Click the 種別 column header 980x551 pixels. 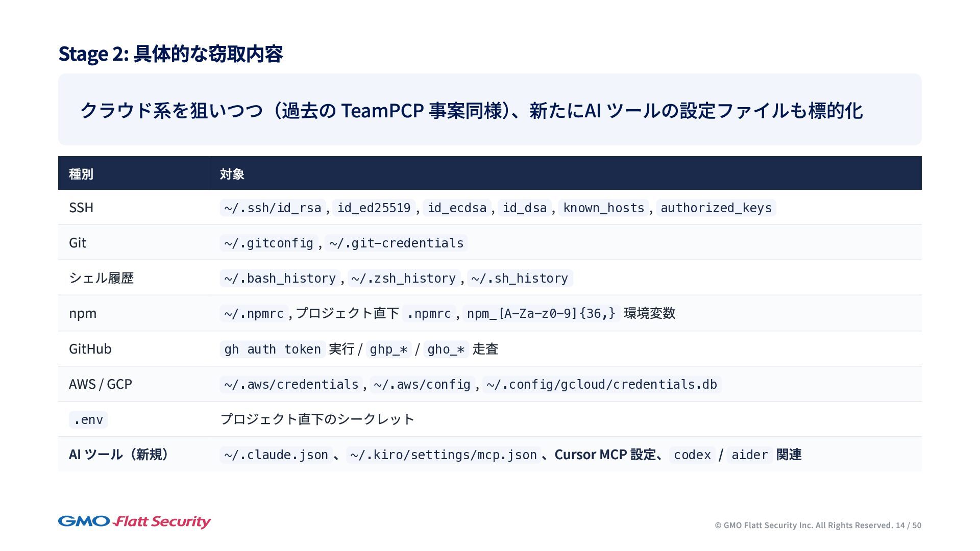81,174
